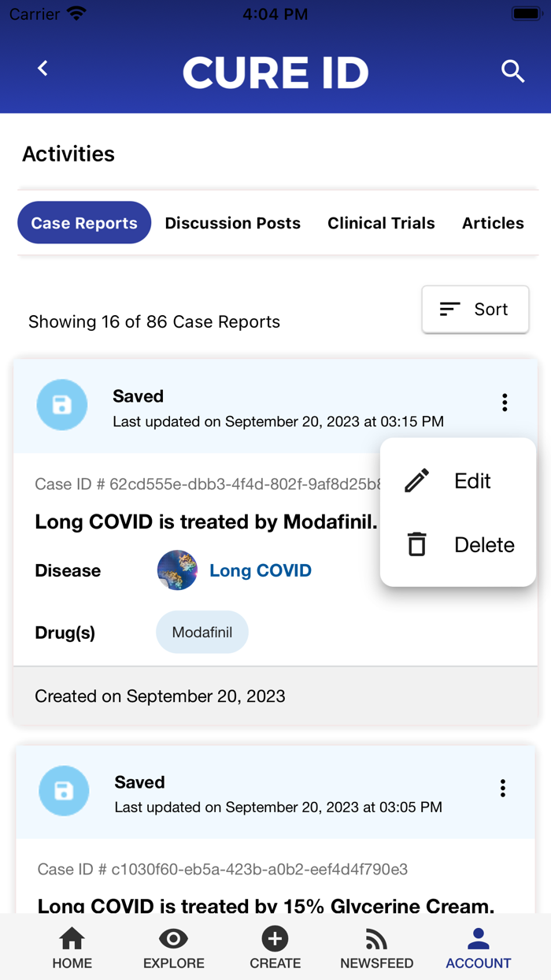Open the search icon in the header
This screenshot has height=980, width=551.
point(512,71)
